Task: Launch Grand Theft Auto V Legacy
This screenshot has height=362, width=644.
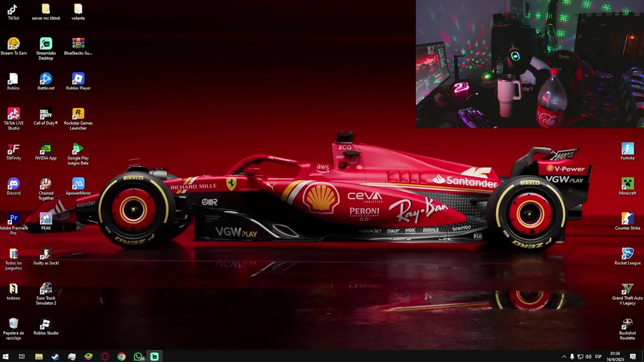Action: coord(627,294)
